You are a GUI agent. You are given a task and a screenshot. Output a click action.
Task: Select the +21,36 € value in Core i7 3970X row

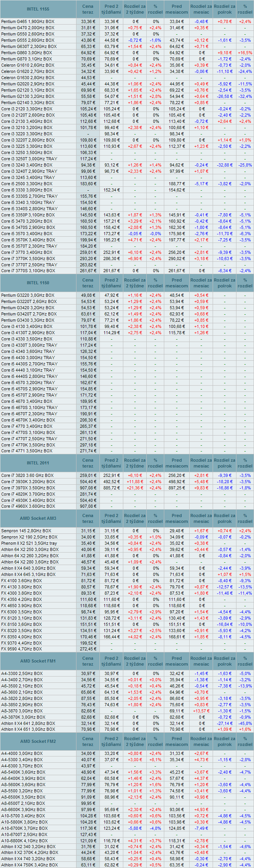click(x=135, y=488)
